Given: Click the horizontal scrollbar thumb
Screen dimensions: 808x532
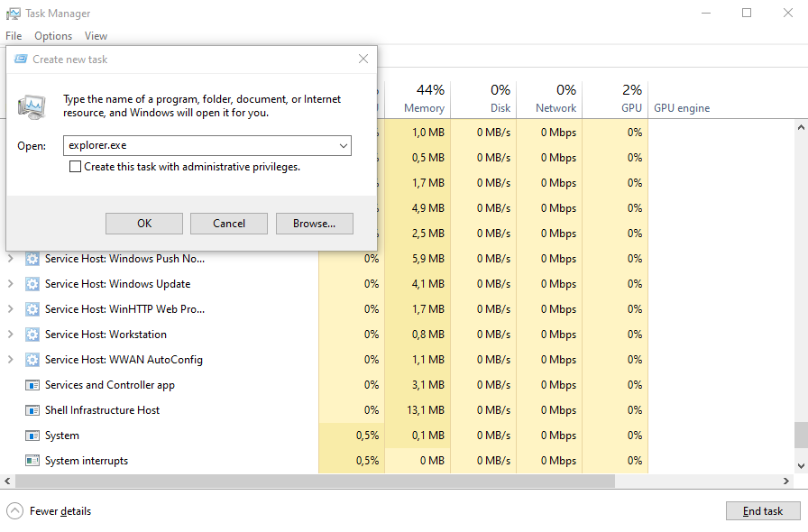Looking at the screenshot, I should coord(315,481).
